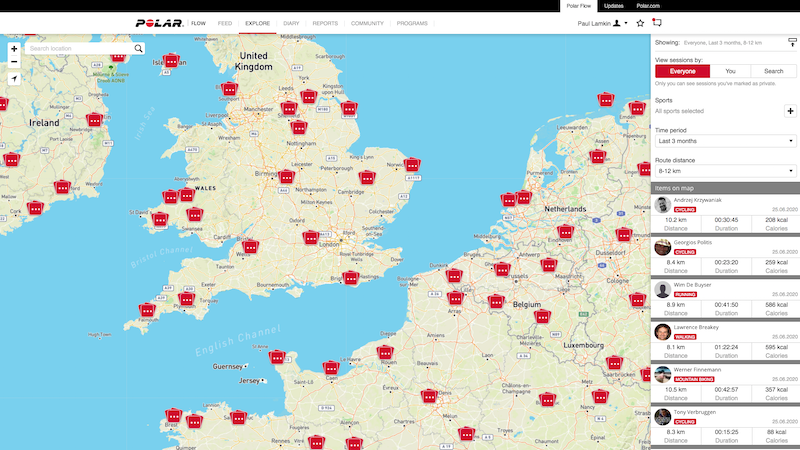Open the session marker near Nottingham
Image resolution: width=800 pixels, height=450 pixels.
[x=299, y=128]
